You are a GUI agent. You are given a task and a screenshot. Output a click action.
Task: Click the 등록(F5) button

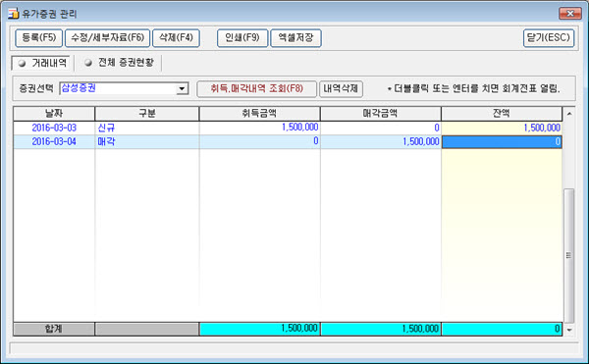point(38,38)
